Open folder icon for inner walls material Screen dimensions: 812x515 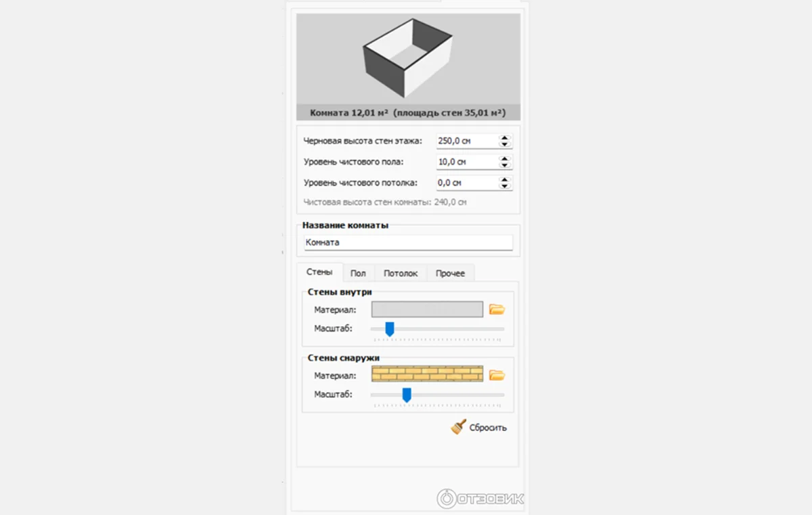coord(497,309)
